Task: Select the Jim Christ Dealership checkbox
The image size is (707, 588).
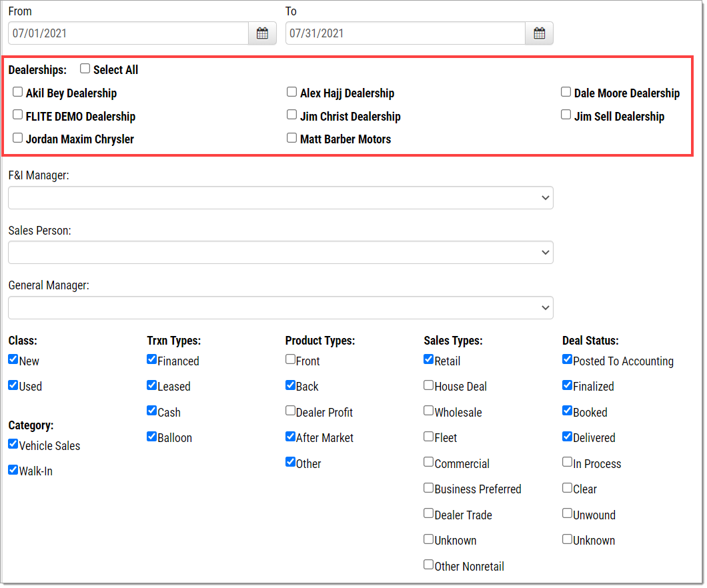Action: pos(291,115)
